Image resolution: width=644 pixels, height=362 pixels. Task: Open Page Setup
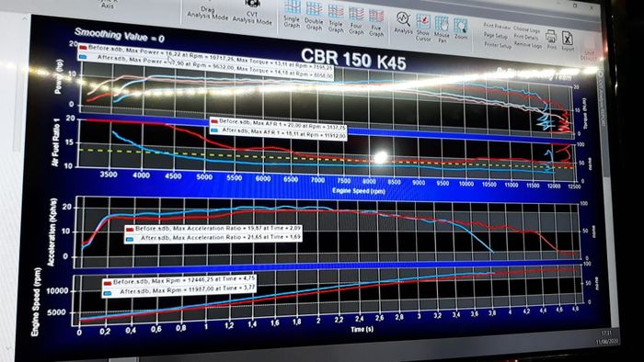(495, 36)
